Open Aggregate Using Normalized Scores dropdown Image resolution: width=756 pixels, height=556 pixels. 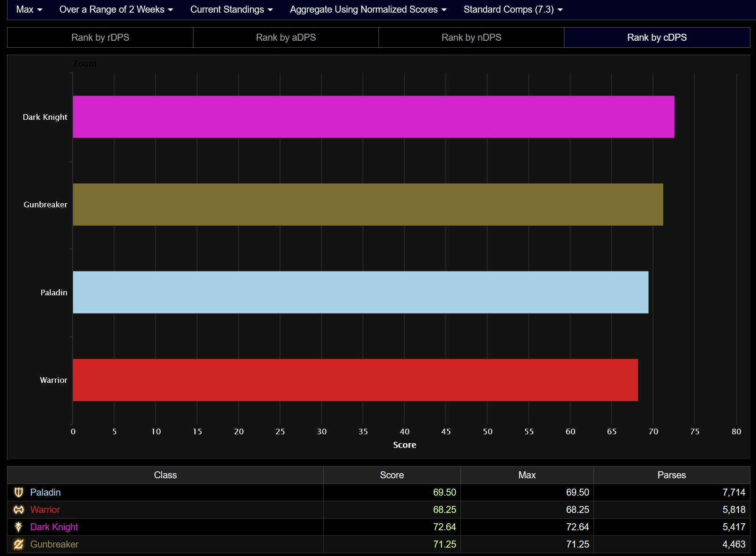[368, 9]
